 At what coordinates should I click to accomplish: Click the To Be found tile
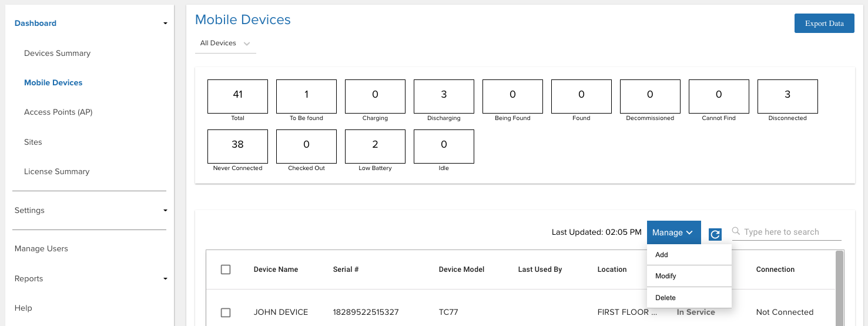coord(306,97)
